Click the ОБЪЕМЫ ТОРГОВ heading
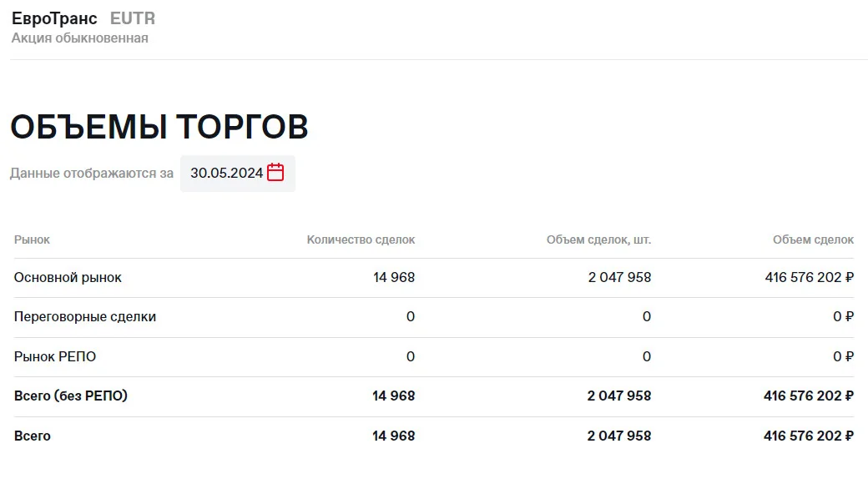Viewport: 868px width, 489px height. (159, 127)
